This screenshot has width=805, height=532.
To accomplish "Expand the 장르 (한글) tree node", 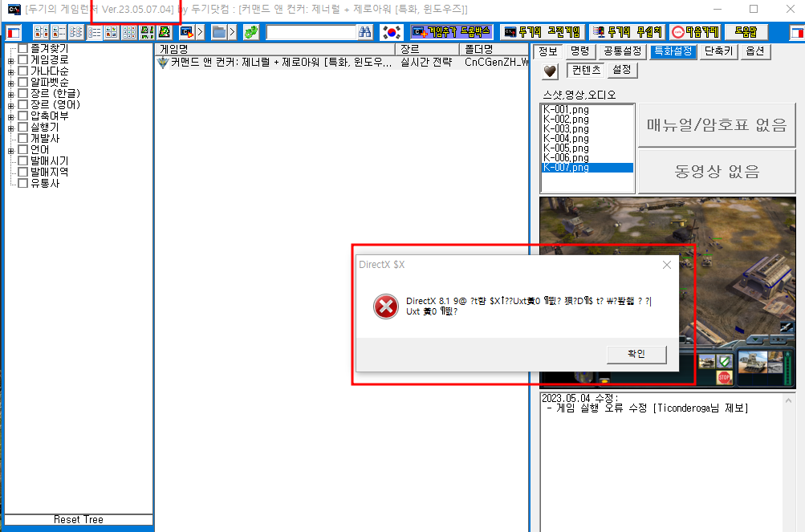I will click(10, 95).
